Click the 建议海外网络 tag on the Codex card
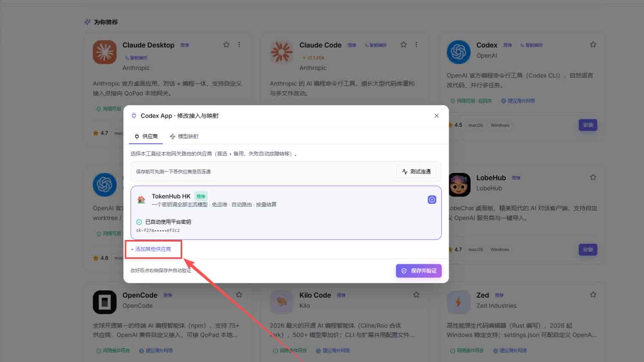Image resolution: width=644 pixels, height=362 pixels. click(518, 101)
